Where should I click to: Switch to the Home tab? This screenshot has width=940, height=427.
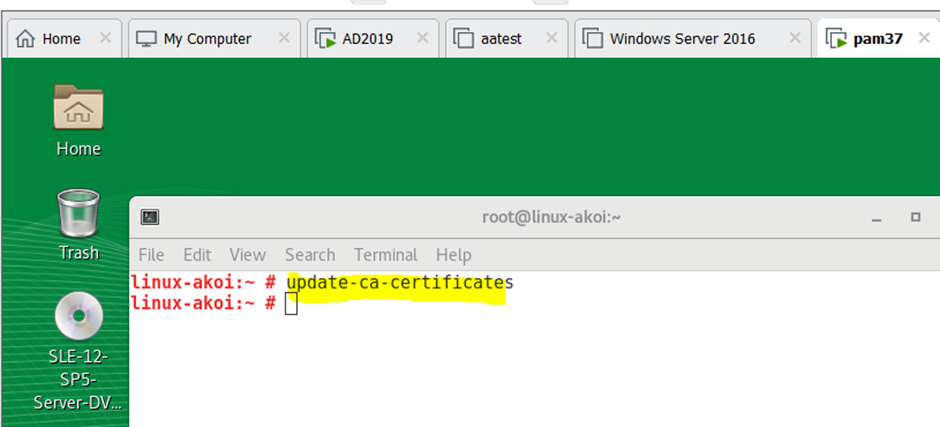pos(61,39)
